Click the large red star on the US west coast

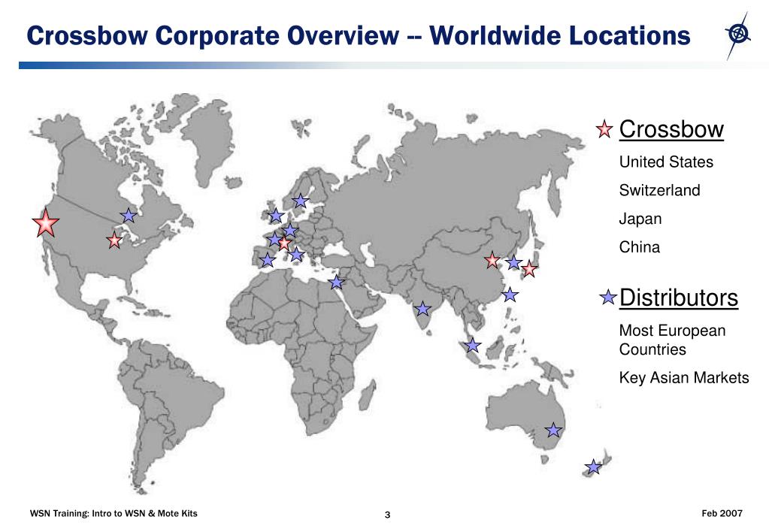(46, 223)
